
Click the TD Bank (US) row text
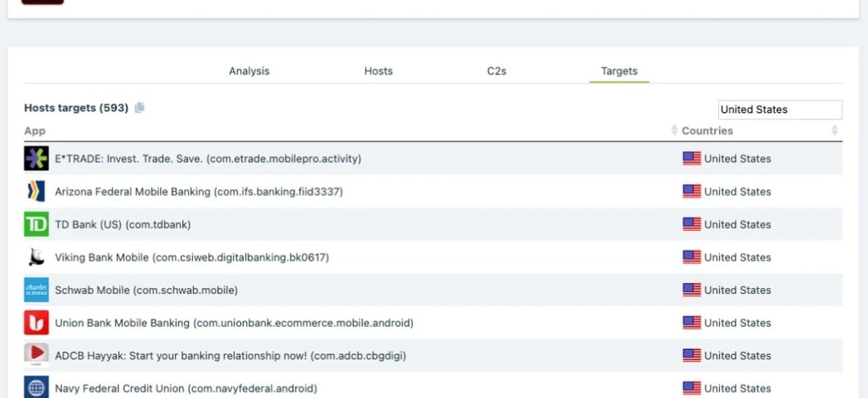coord(123,224)
